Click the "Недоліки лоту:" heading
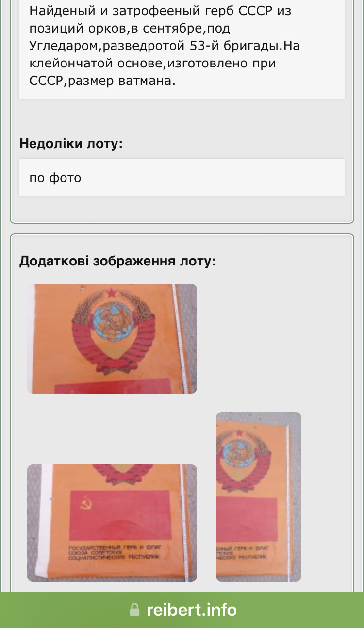The image size is (364, 628). (71, 143)
